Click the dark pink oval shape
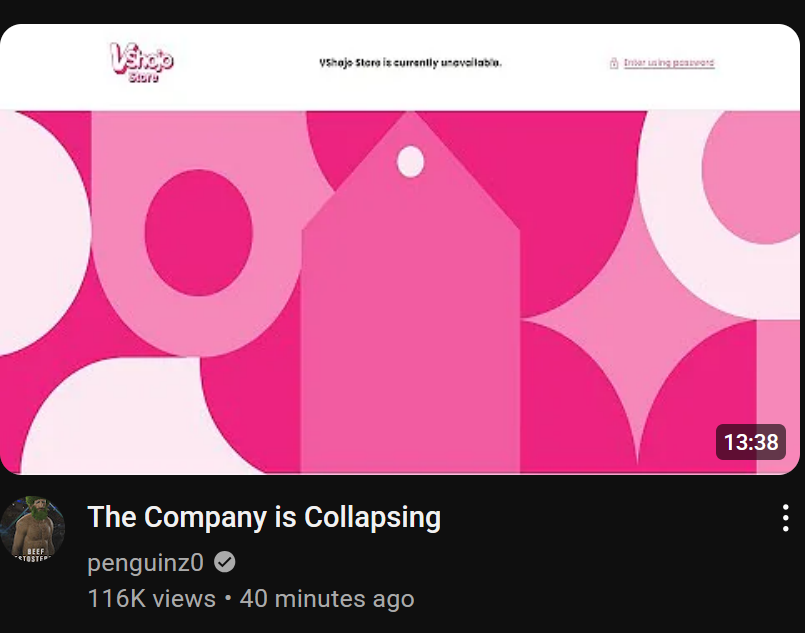The height and width of the screenshot is (633, 805). (x=199, y=233)
